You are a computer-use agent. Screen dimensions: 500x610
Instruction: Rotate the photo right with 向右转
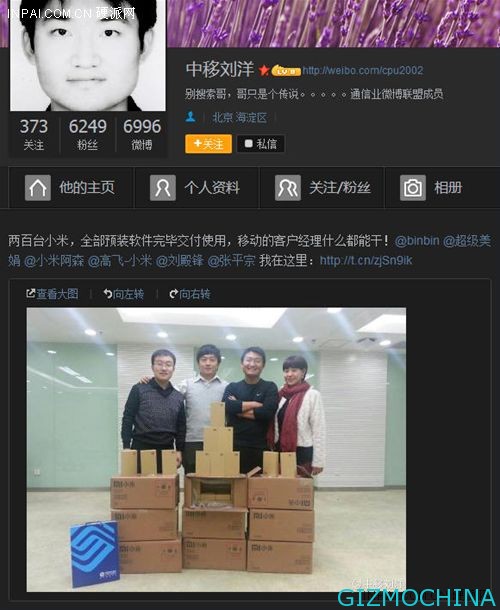(190, 294)
